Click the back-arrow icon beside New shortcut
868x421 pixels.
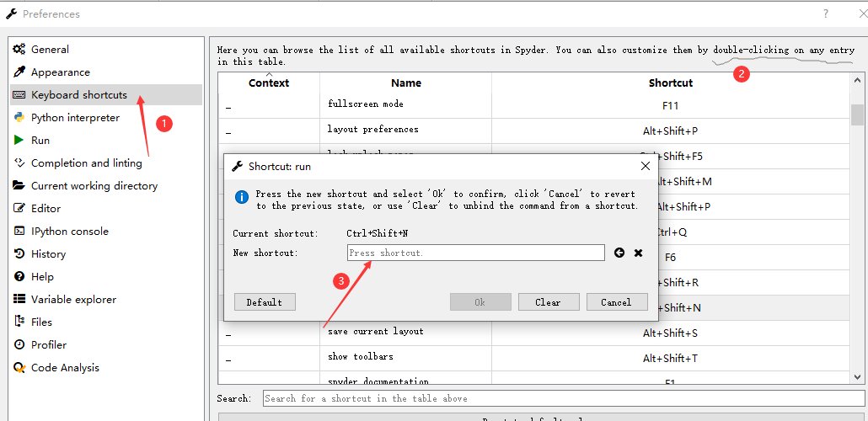coord(619,253)
